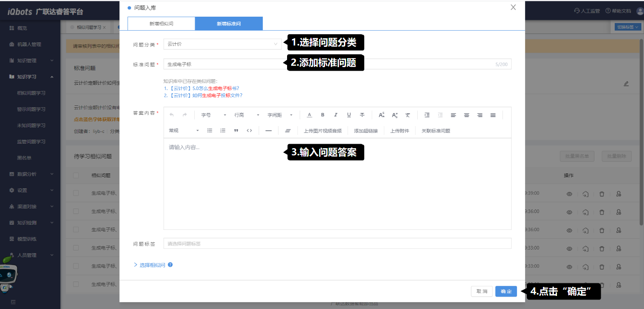Image resolution: width=644 pixels, height=309 pixels.
Task: Click the underline formatting icon
Action: point(349,115)
